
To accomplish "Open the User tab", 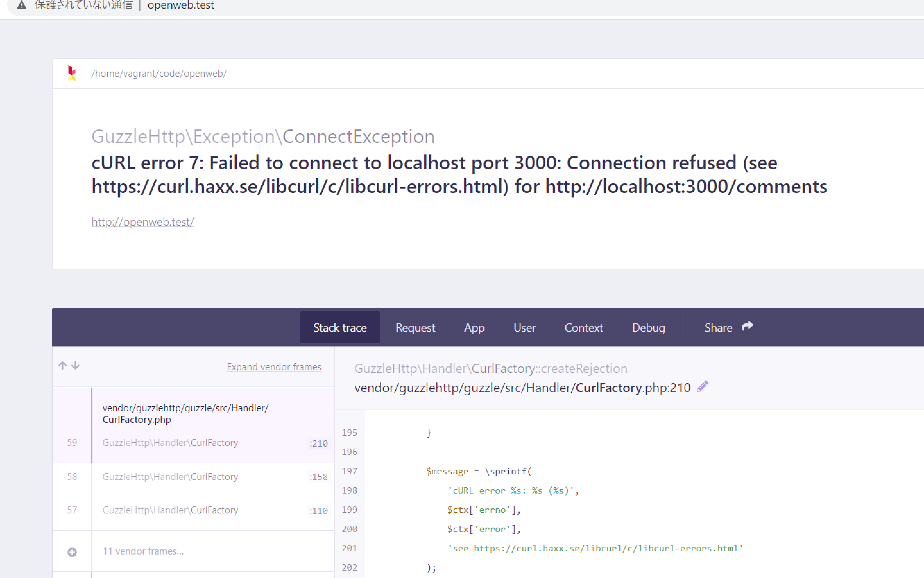I will pyautogui.click(x=524, y=327).
